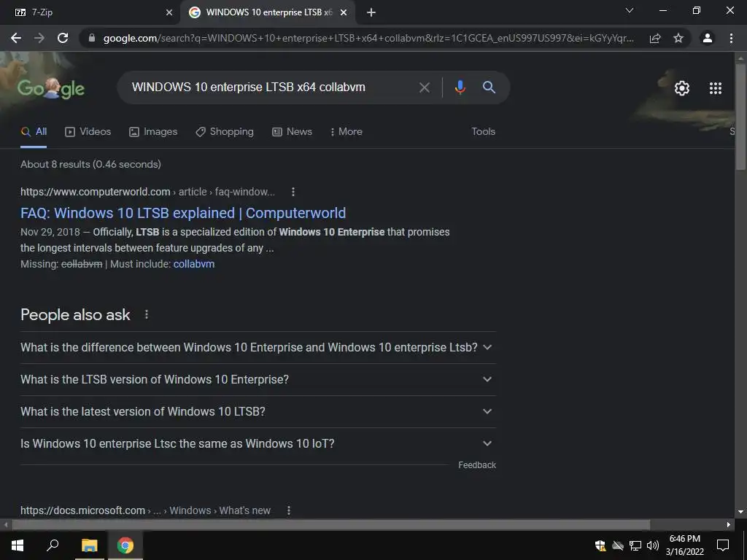Open volume control tray icon

[652, 545]
